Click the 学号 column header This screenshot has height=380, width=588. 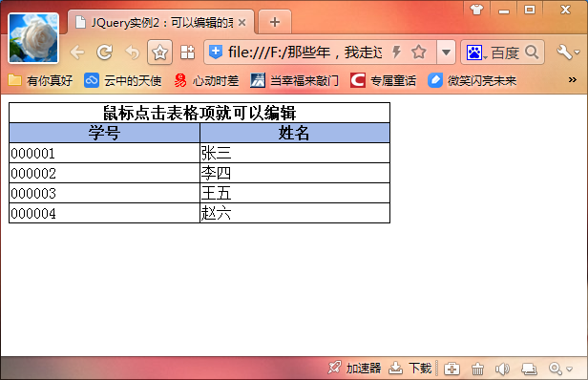tap(104, 133)
